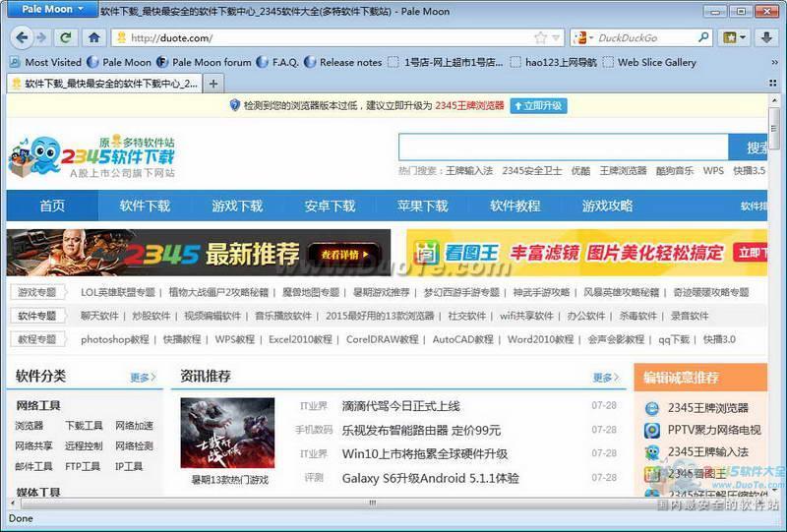
Task: Click hot search term WPS
Action: click(x=713, y=171)
